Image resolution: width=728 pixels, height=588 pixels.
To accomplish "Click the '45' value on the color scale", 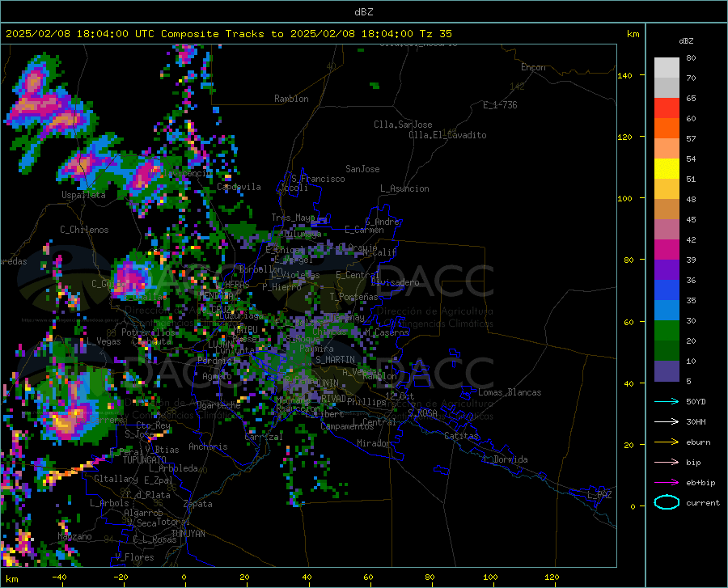I will 691,219.
